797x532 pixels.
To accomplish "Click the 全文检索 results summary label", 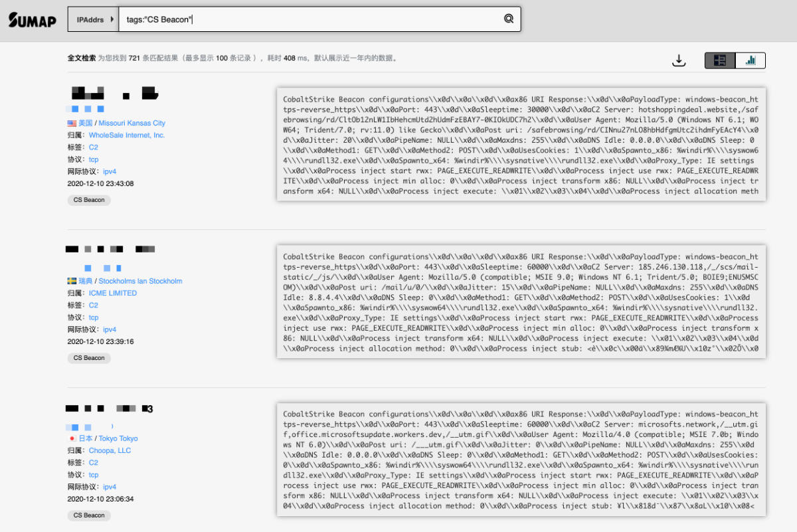I will pos(81,58).
